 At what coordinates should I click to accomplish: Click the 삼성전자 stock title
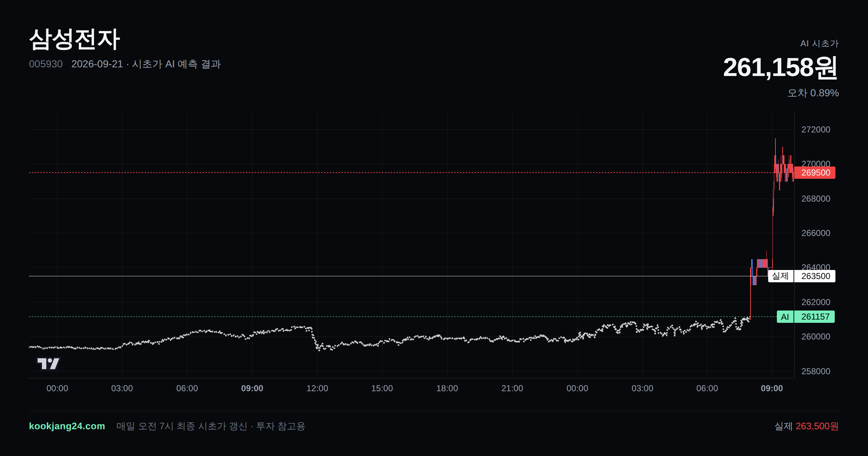point(75,39)
